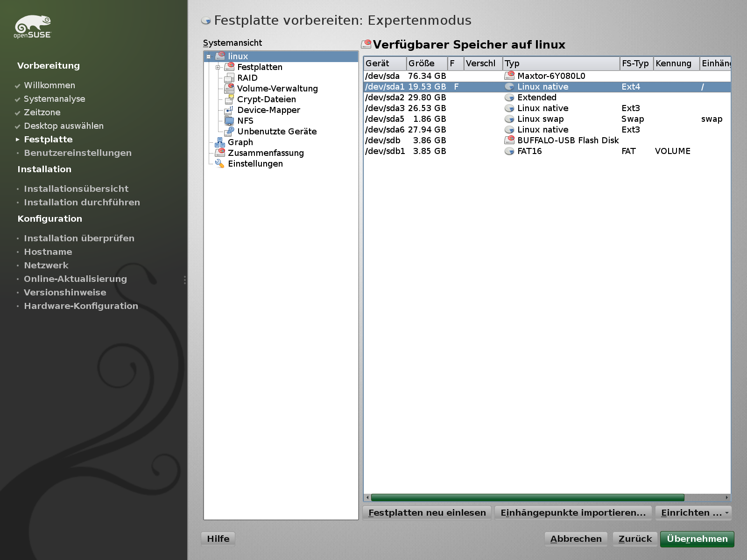
Task: Click the partition icon in the /dev/sda6 row
Action: click(509, 129)
